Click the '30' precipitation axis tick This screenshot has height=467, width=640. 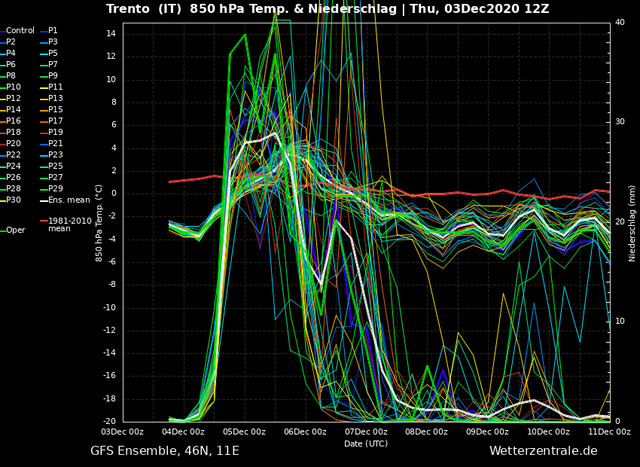[620, 122]
